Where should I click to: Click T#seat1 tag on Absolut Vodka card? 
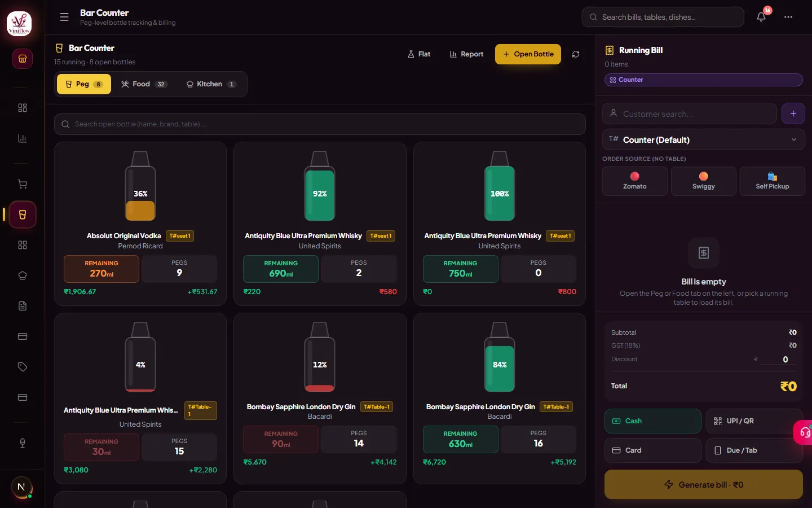pos(180,236)
